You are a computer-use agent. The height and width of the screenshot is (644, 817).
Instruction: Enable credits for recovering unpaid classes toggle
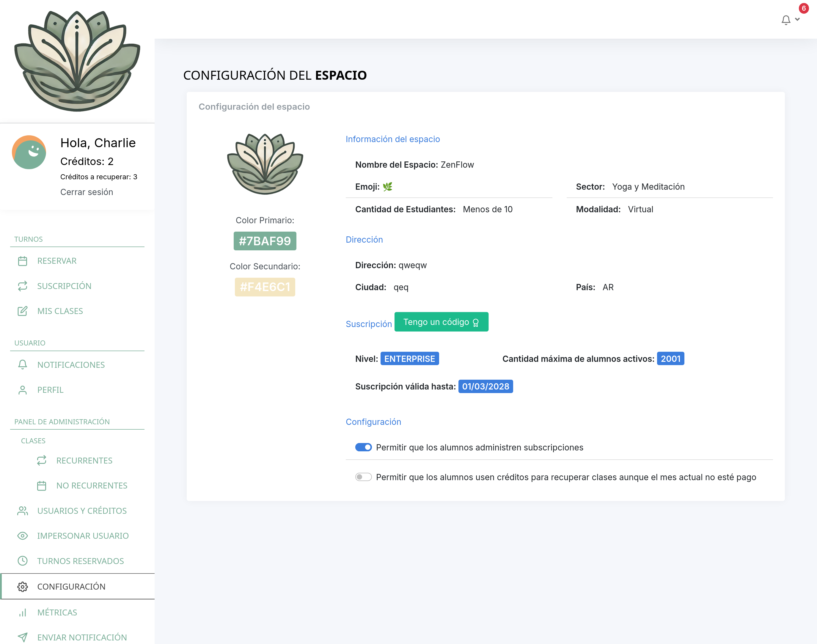363,477
